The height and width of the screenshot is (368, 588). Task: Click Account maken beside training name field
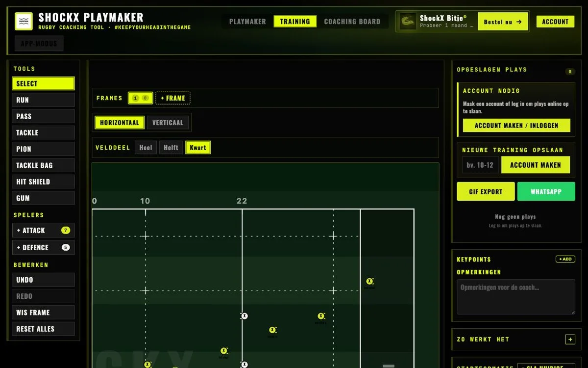click(536, 165)
